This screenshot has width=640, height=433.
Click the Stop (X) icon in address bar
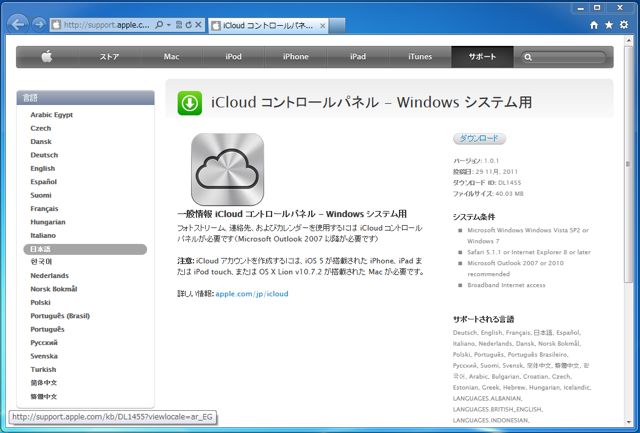[198, 25]
